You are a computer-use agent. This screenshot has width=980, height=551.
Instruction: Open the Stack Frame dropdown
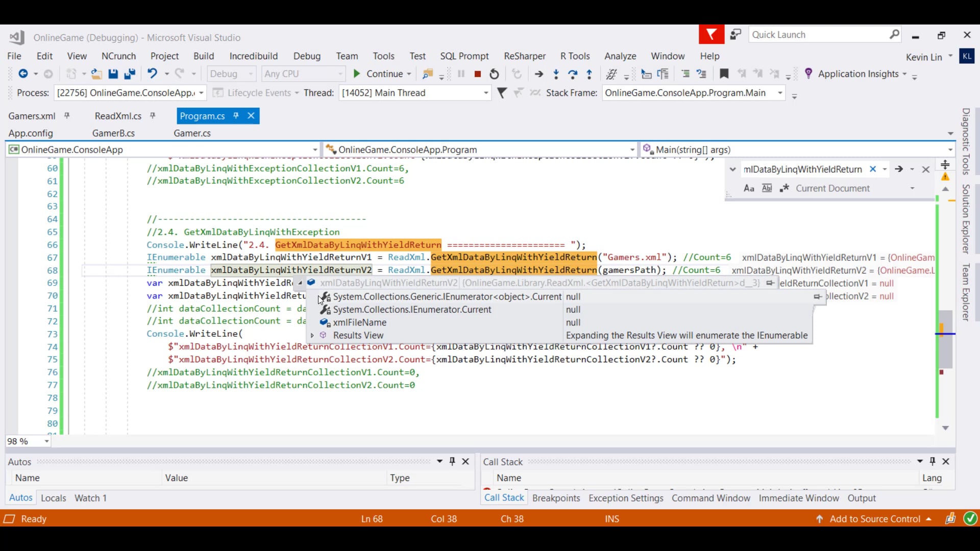(780, 93)
